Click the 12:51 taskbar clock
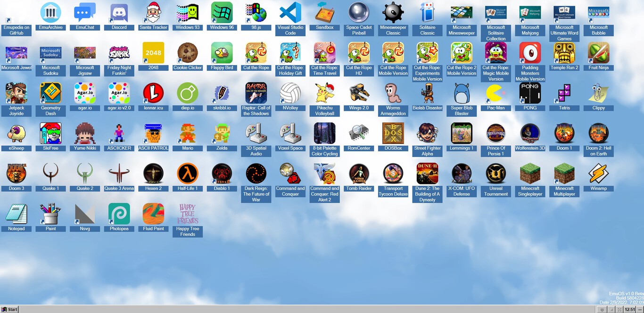This screenshot has width=644, height=313. click(x=629, y=309)
